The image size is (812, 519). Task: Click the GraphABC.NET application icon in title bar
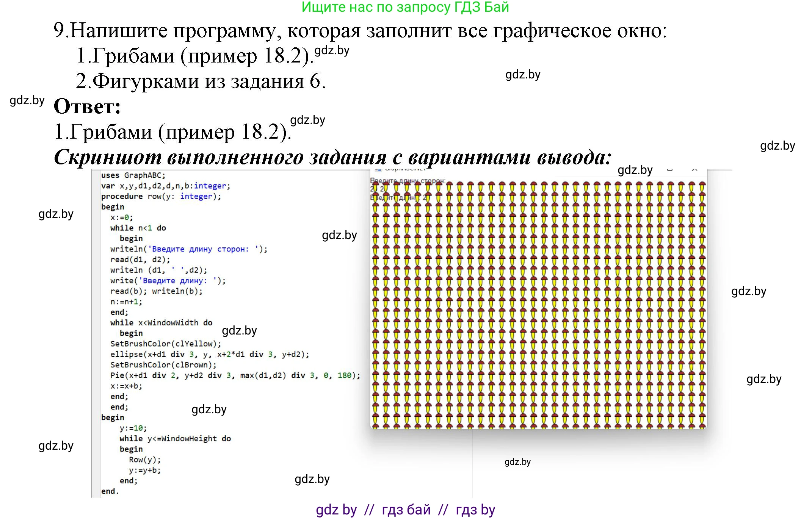[379, 170]
